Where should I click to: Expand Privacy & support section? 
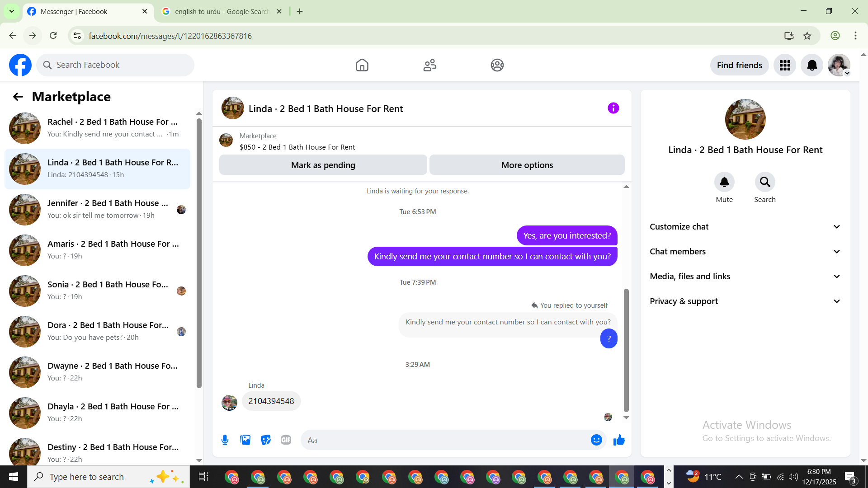745,301
